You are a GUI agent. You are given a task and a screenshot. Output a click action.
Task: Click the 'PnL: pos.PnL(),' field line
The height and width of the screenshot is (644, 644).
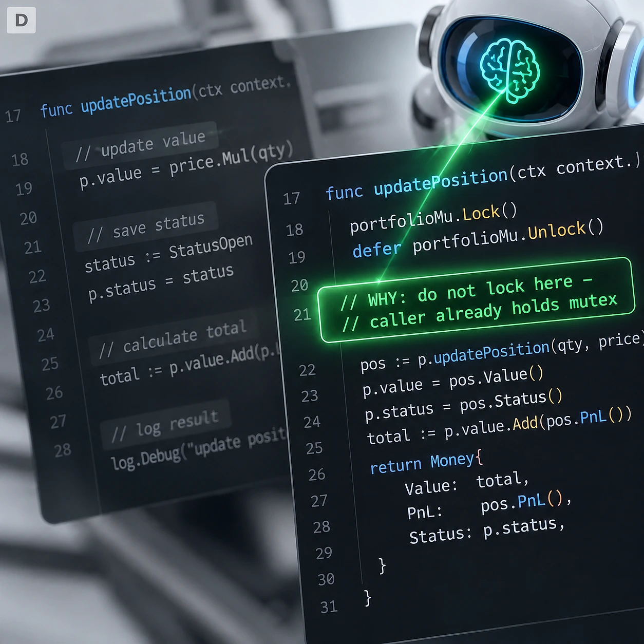click(x=489, y=505)
